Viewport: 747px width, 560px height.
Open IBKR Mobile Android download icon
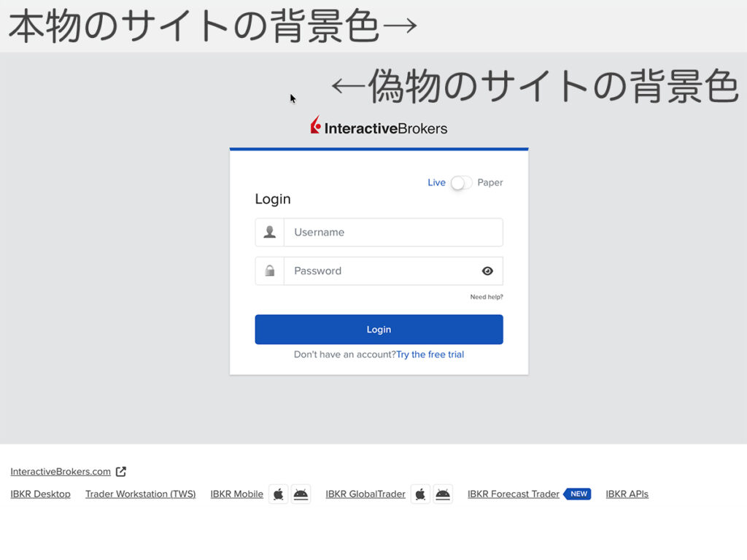[301, 494]
